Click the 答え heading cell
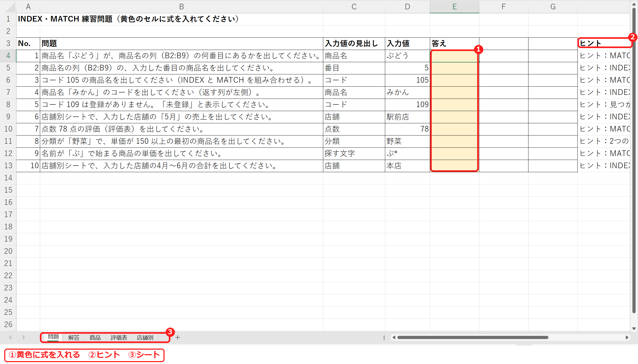Viewport: 638px width, 364px height. coord(455,44)
